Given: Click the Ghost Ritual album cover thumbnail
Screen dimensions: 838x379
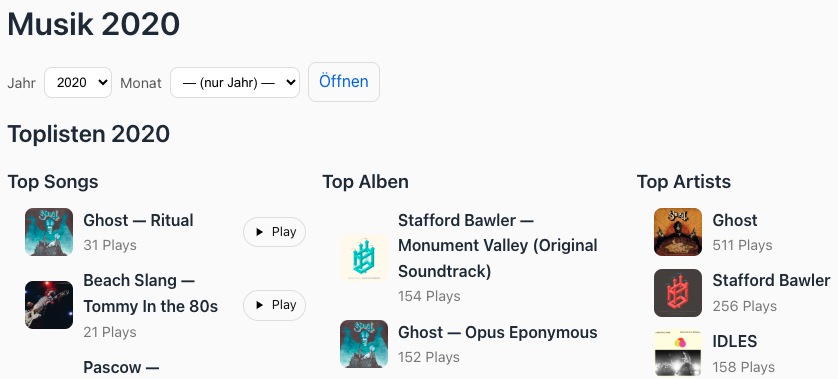Looking at the screenshot, I should pos(49,232).
